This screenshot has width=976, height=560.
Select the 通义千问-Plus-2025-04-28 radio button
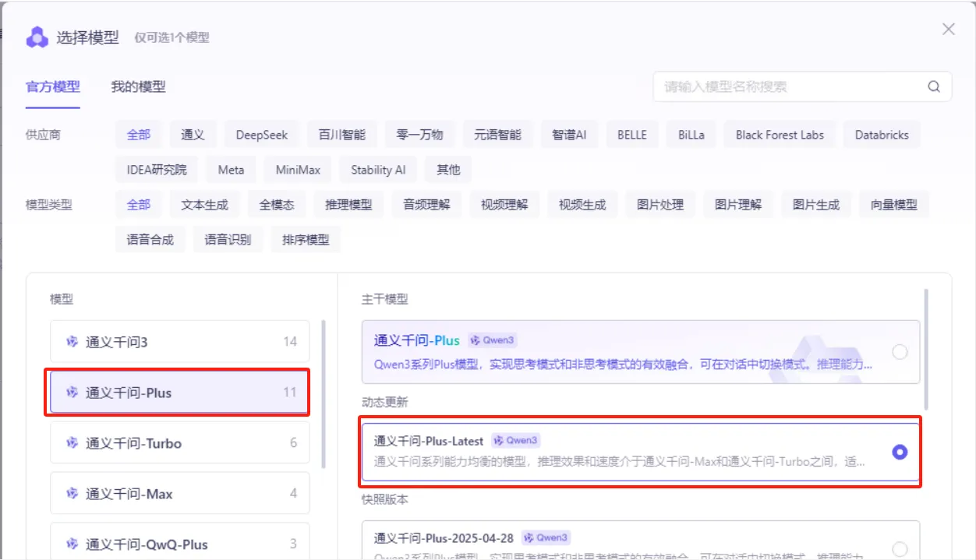point(900,548)
